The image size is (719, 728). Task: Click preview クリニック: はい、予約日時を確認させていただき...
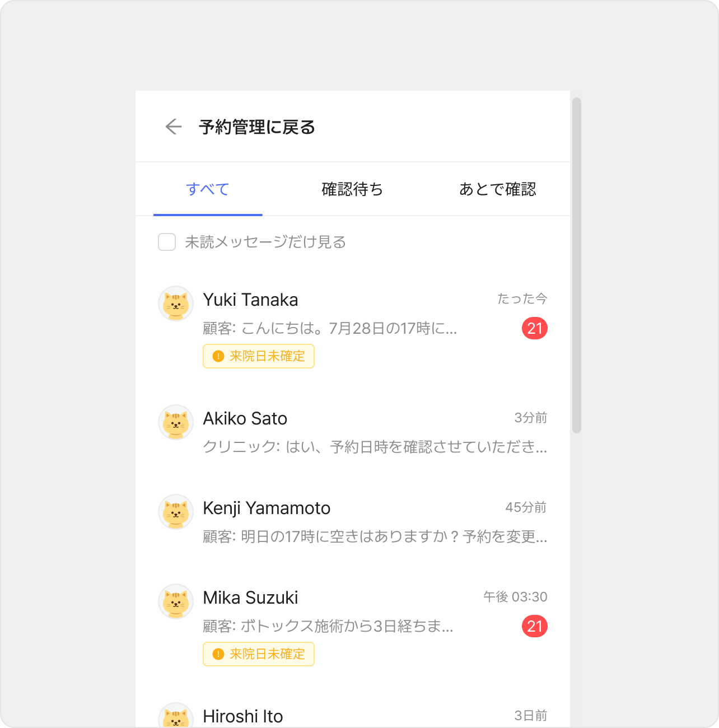point(375,447)
